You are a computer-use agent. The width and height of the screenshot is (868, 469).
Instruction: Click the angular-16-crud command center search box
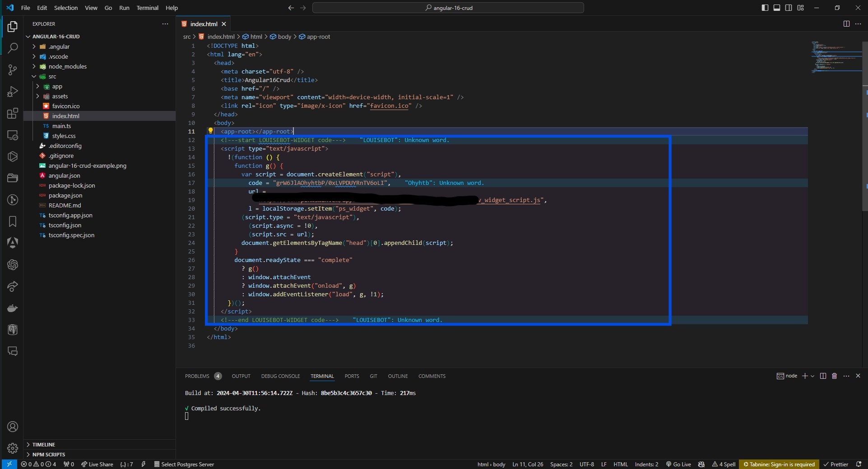coord(448,8)
